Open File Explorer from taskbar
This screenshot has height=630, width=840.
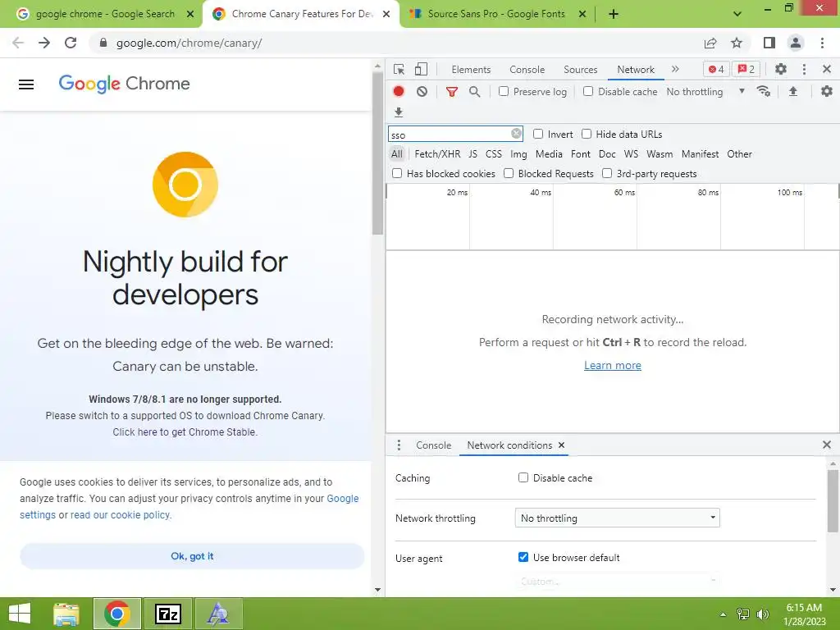coord(66,614)
